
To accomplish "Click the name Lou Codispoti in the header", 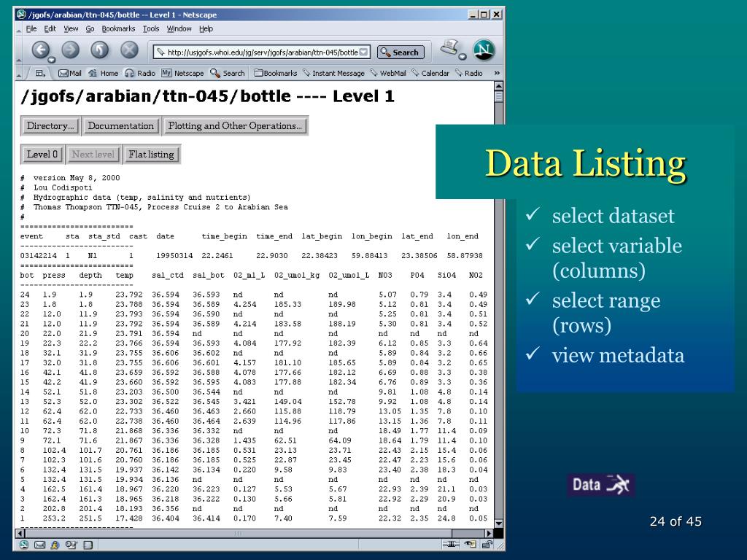I will (63, 187).
